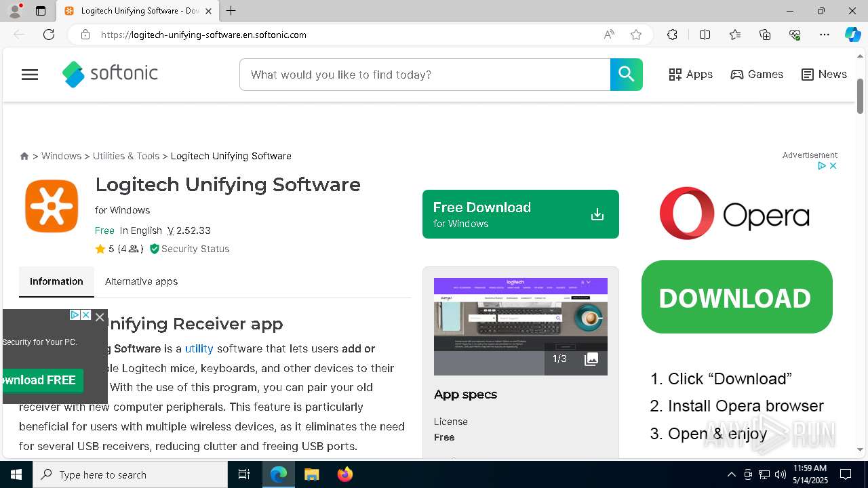868x488 pixels.
Task: Show hidden system tray icons
Action: pyautogui.click(x=731, y=474)
